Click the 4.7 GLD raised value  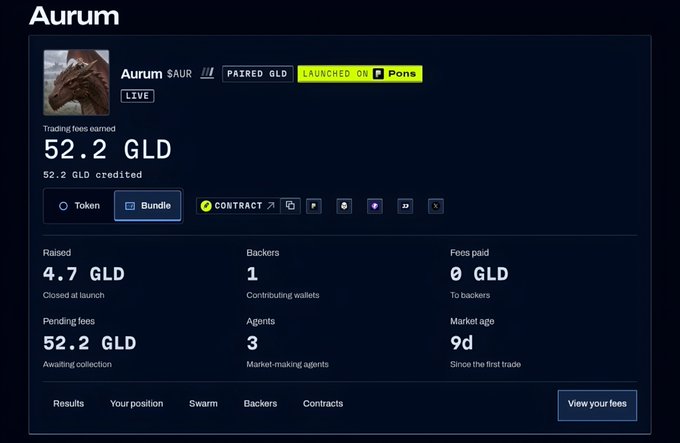point(84,274)
